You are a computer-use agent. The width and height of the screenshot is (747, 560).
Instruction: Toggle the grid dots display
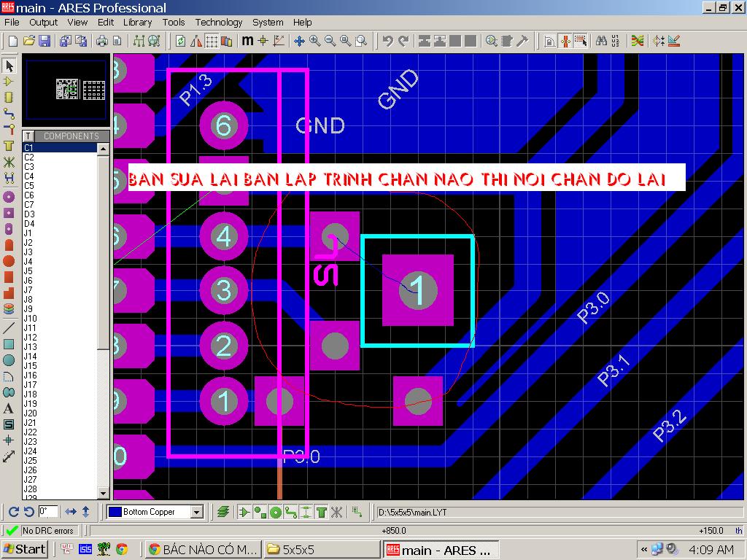pos(212,42)
